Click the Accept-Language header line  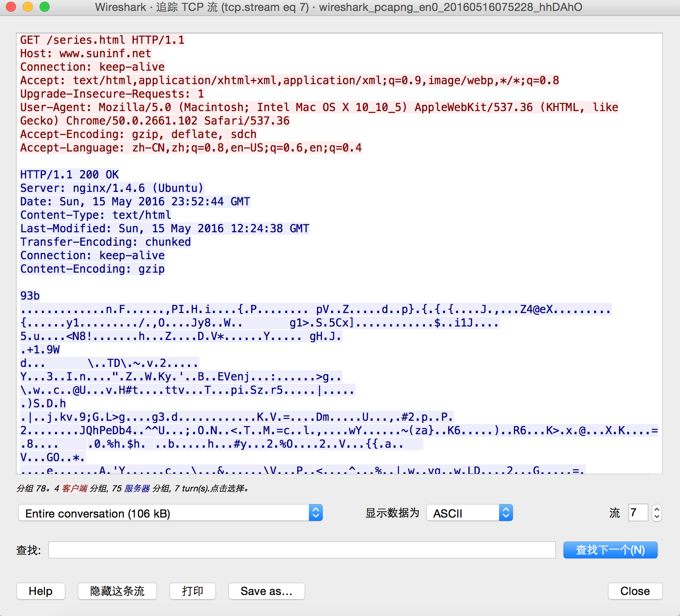point(191,148)
